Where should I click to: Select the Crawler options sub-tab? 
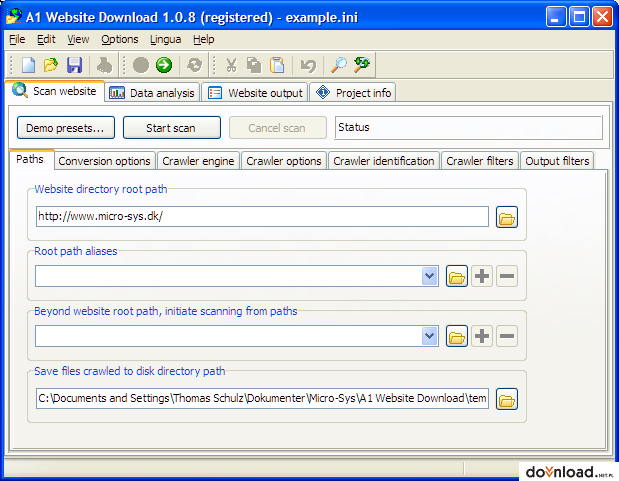click(x=284, y=161)
